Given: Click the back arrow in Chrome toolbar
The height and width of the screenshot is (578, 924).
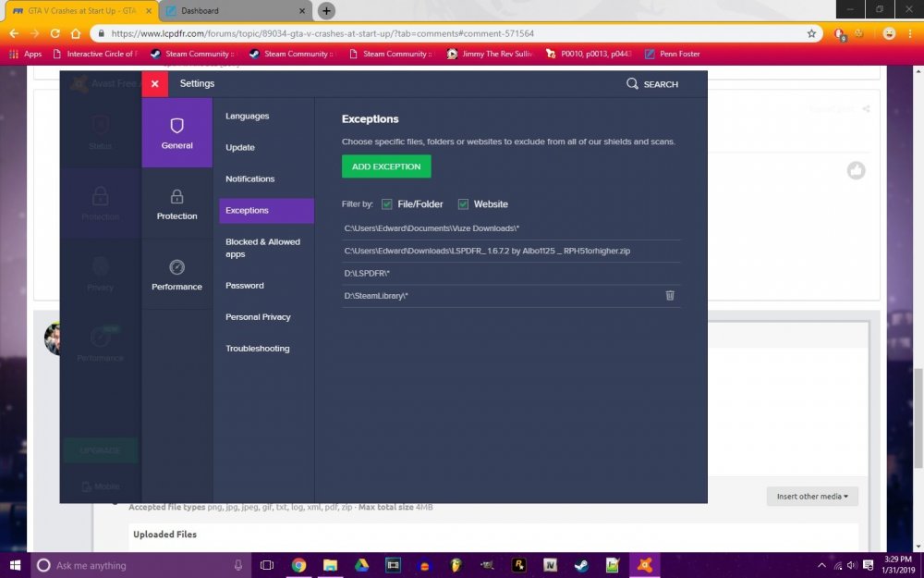Looking at the screenshot, I should 13,32.
